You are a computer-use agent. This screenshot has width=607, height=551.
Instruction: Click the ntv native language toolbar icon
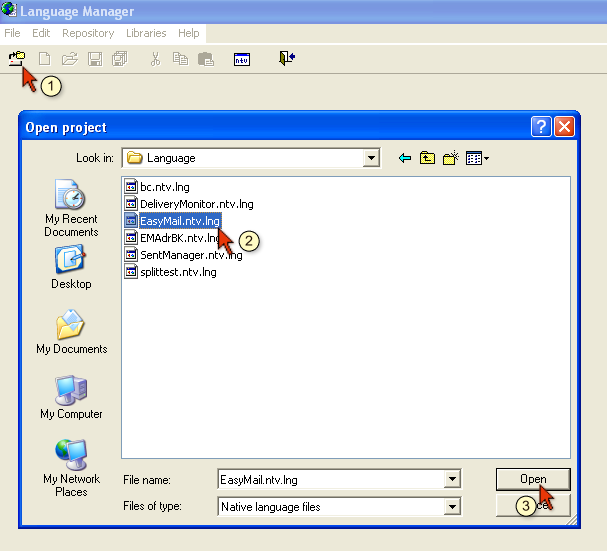click(x=242, y=59)
